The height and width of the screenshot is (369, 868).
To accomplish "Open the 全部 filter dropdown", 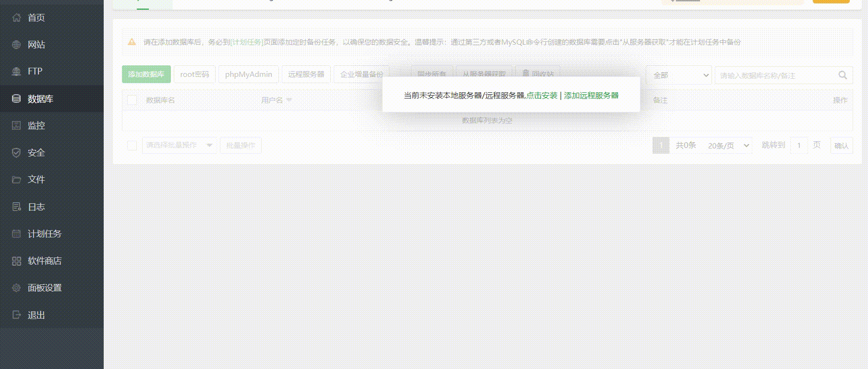I will click(x=679, y=75).
